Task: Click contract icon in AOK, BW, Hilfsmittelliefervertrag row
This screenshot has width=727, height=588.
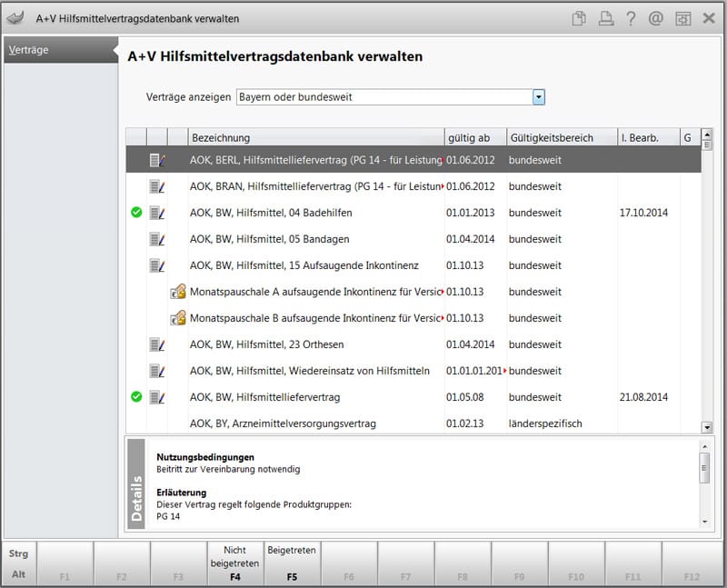Action: click(x=157, y=398)
